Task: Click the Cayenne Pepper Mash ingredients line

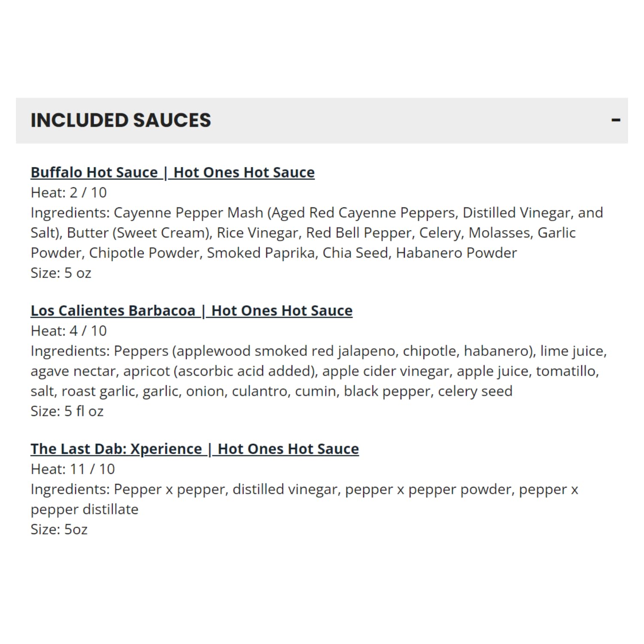Action: click(317, 213)
